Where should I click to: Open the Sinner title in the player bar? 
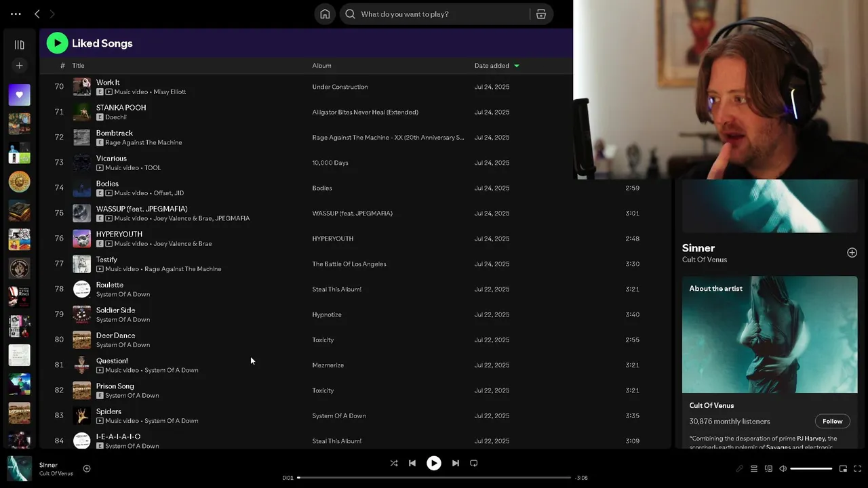coord(48,465)
